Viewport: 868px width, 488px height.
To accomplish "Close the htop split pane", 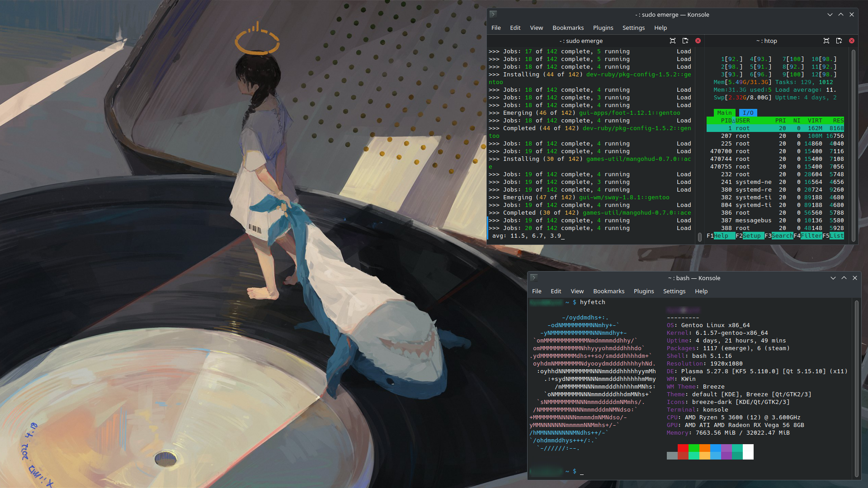I will (852, 41).
